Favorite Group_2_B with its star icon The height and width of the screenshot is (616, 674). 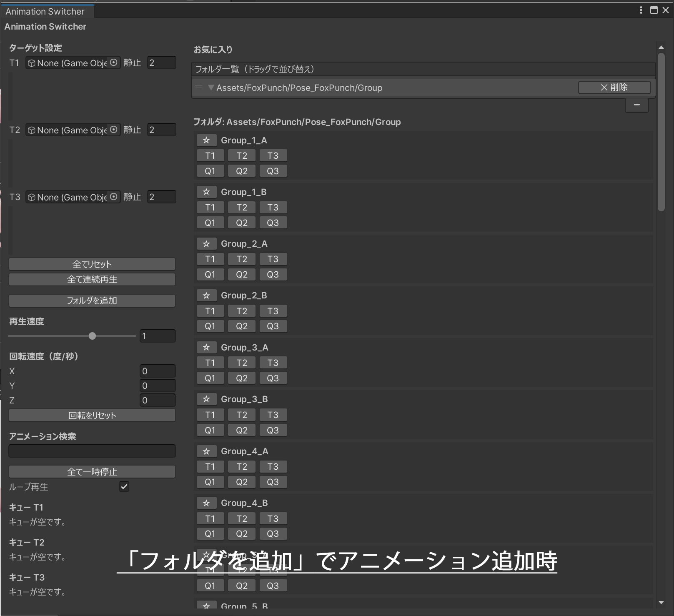207,295
